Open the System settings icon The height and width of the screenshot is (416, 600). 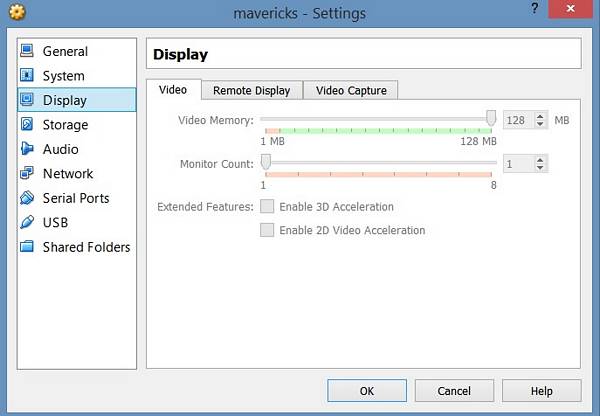[x=27, y=76]
